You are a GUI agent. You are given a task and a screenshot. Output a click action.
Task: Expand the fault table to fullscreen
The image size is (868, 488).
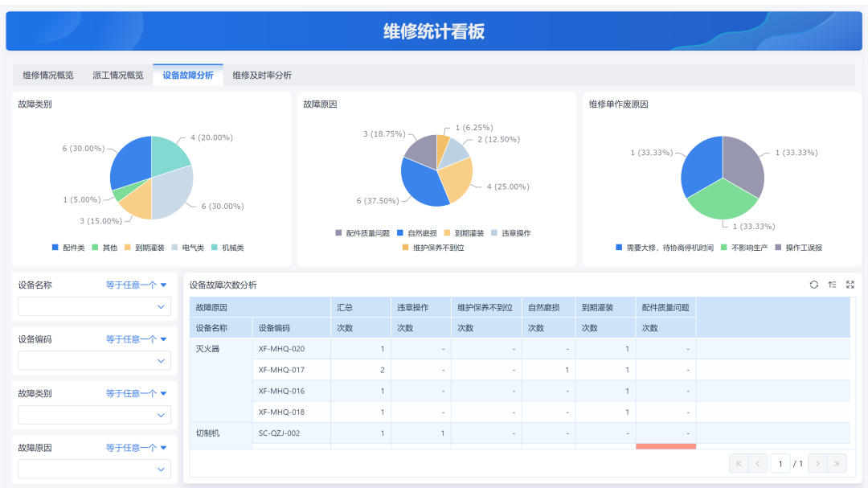pyautogui.click(x=850, y=285)
